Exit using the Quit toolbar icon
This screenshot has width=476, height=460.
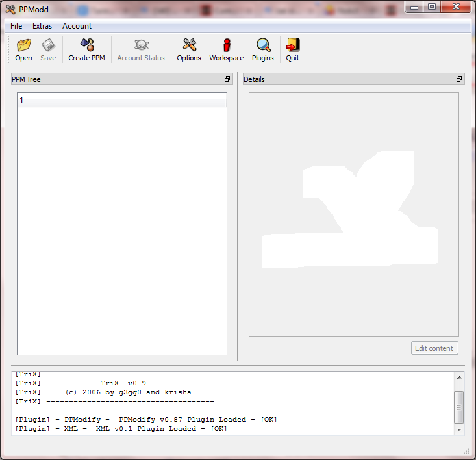(x=293, y=50)
